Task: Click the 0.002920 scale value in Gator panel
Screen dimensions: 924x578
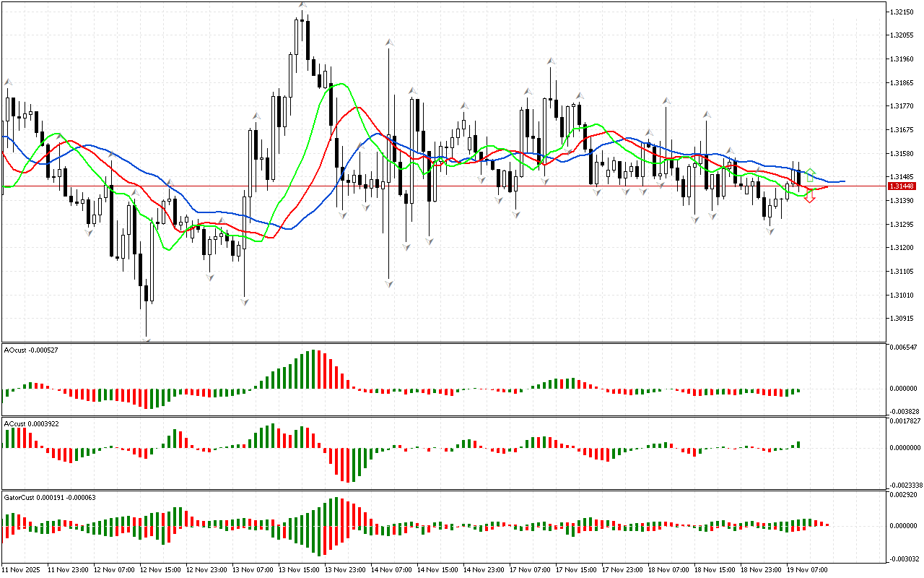Action: [x=903, y=496]
